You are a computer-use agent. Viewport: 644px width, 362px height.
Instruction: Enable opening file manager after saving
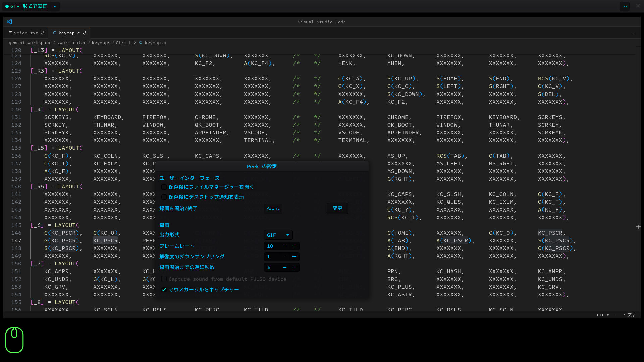pos(164,187)
